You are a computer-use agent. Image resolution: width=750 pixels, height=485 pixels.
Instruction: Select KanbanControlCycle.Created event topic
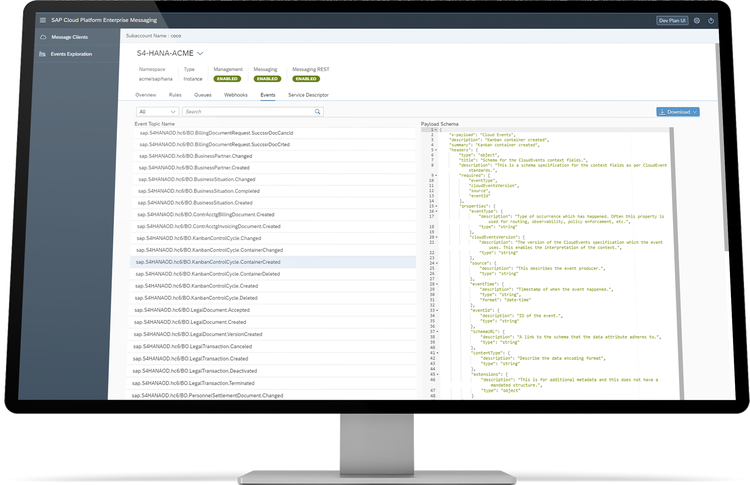pos(272,286)
